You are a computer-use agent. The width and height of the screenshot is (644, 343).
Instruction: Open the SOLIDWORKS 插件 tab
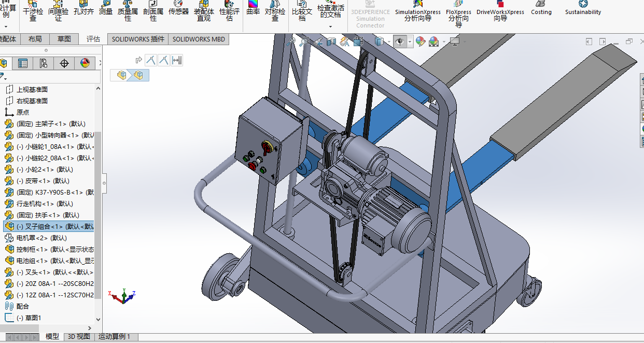tap(138, 39)
